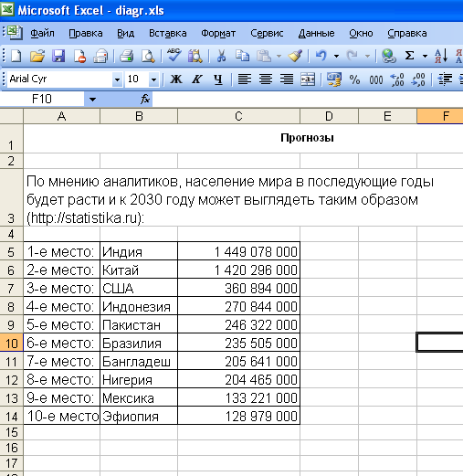This screenshot has height=476, width=463.
Task: Open the Файл menu
Action: pyautogui.click(x=42, y=33)
